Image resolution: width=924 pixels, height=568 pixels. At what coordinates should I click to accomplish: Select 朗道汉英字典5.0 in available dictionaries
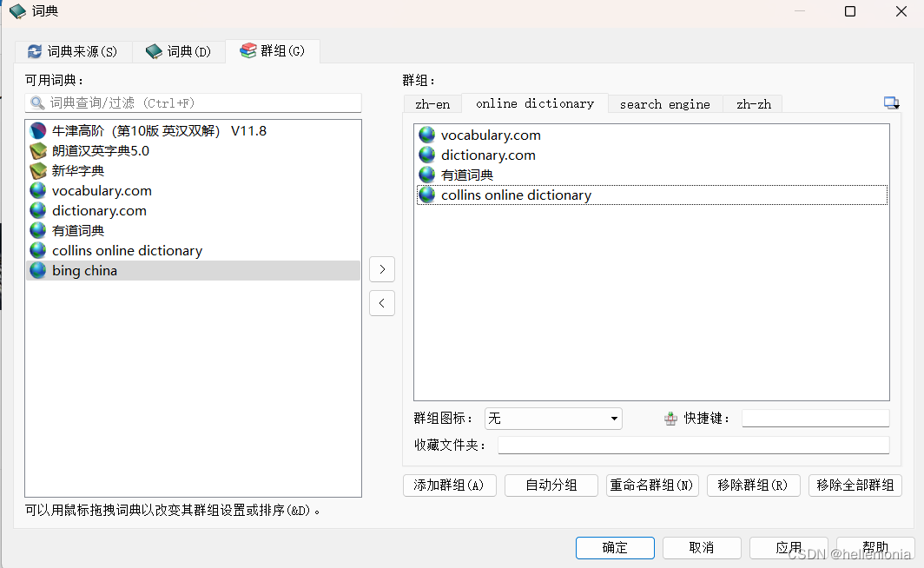coord(194,151)
